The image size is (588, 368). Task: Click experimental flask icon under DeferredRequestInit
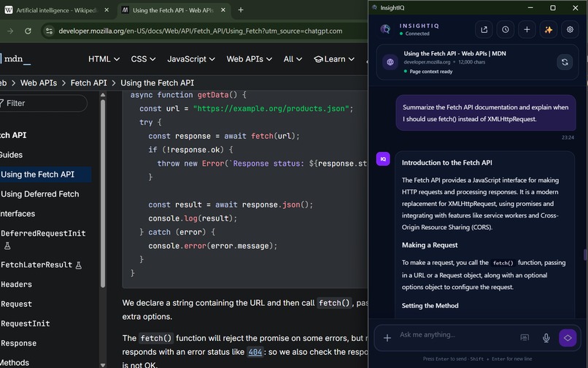pyautogui.click(x=7, y=246)
